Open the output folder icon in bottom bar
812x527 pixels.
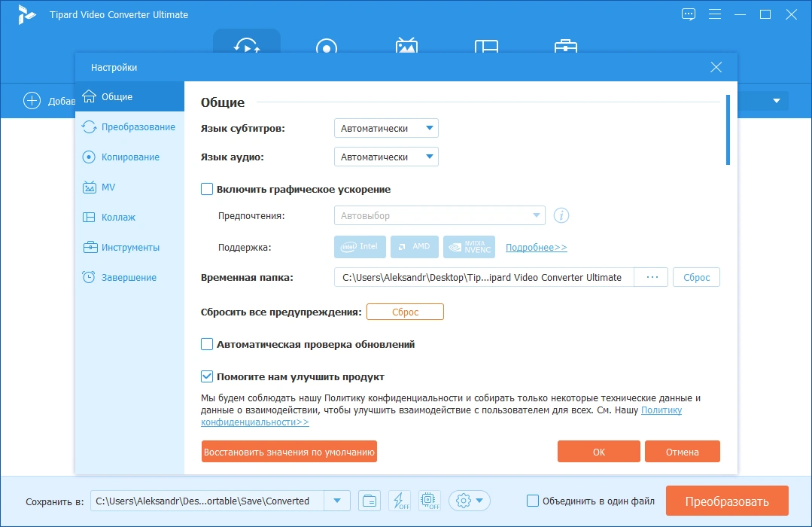pyautogui.click(x=370, y=501)
